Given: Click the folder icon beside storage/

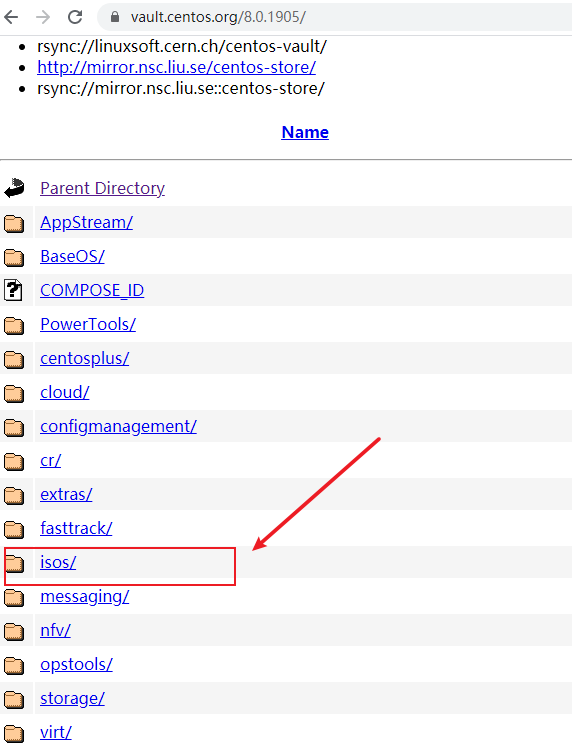Looking at the screenshot, I should click(14, 699).
